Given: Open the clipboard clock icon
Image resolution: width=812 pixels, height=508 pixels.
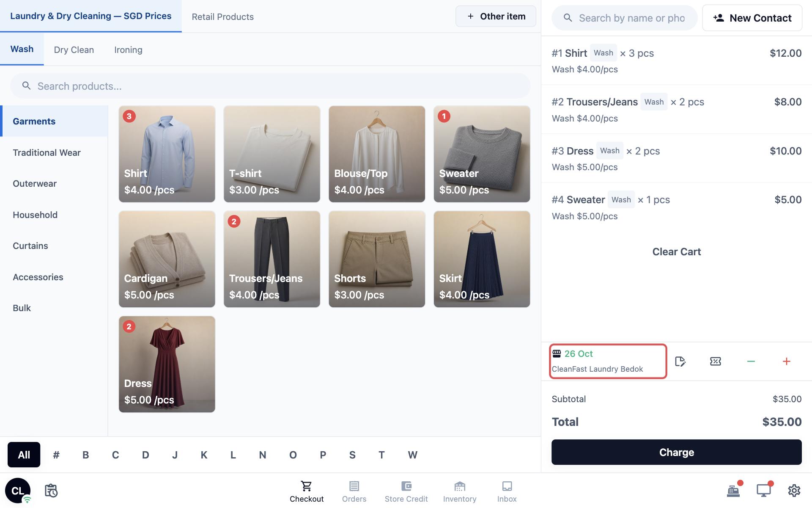Looking at the screenshot, I should [x=51, y=491].
